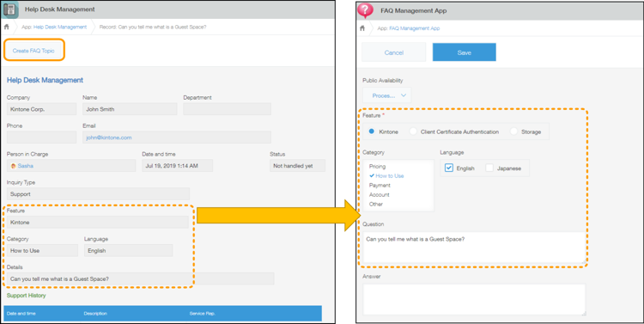Click Feature value Kintone in Help Desk
Image resolution: width=644 pixels, height=324 pixels.
(98, 223)
